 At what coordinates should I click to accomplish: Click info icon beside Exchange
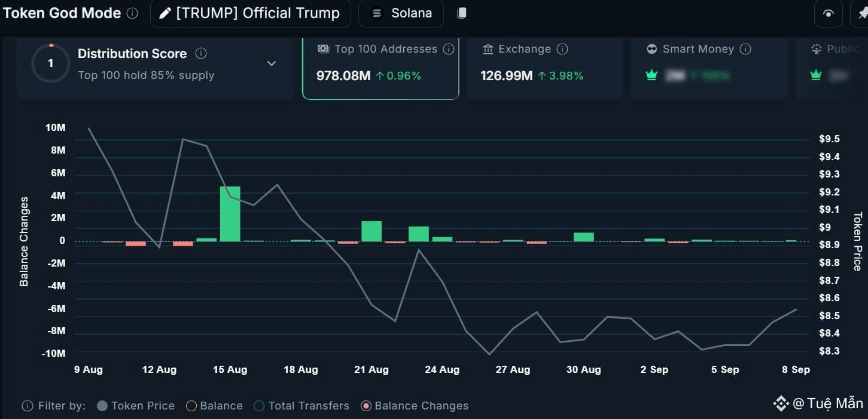tap(562, 49)
